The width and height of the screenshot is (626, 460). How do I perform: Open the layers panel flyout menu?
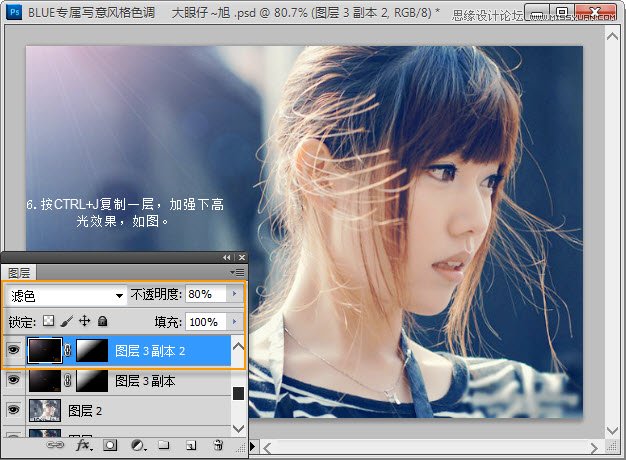(237, 271)
